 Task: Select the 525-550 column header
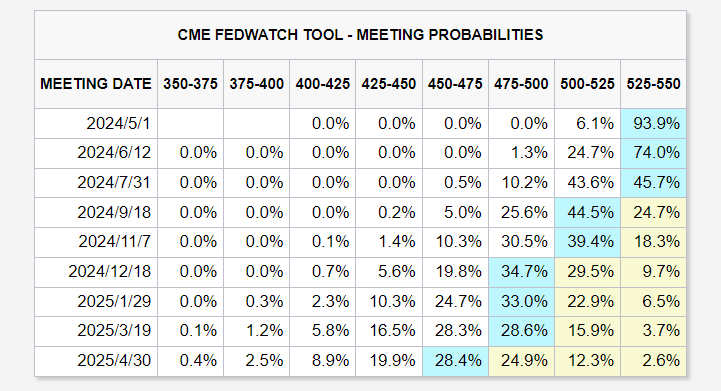pyautogui.click(x=653, y=84)
